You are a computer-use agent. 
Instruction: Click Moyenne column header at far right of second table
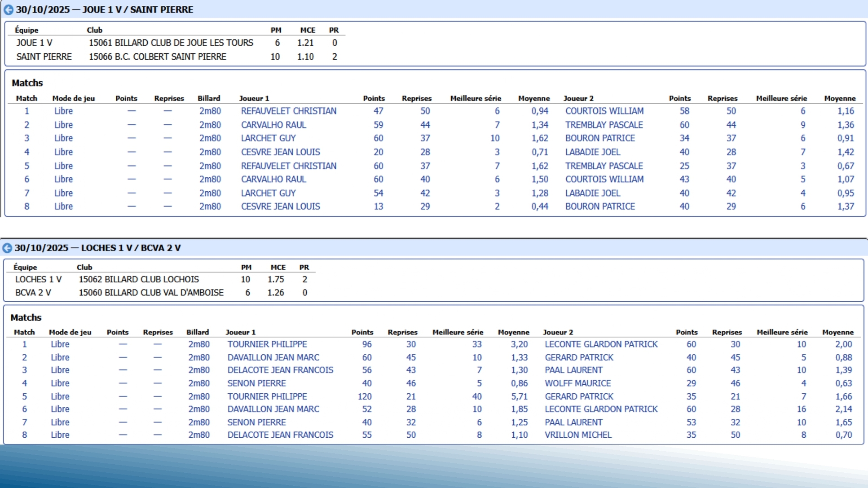837,332
